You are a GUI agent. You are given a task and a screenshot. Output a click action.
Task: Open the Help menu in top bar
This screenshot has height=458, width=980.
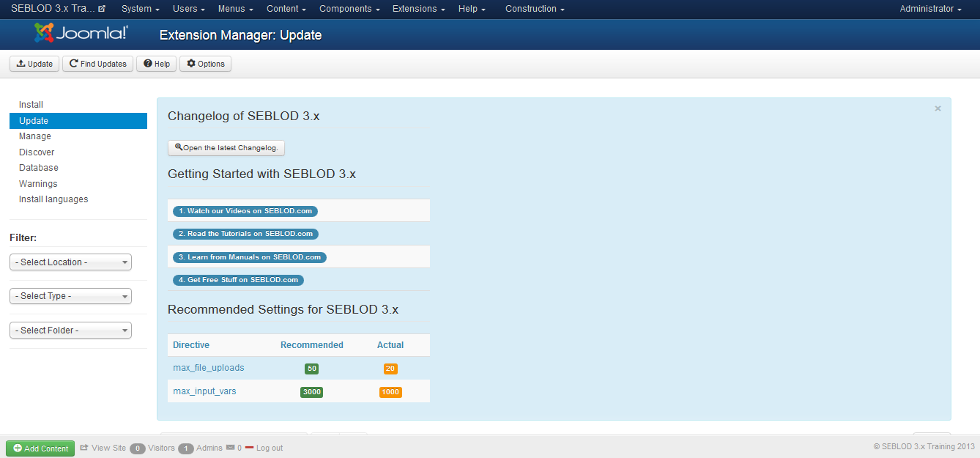[472, 9]
